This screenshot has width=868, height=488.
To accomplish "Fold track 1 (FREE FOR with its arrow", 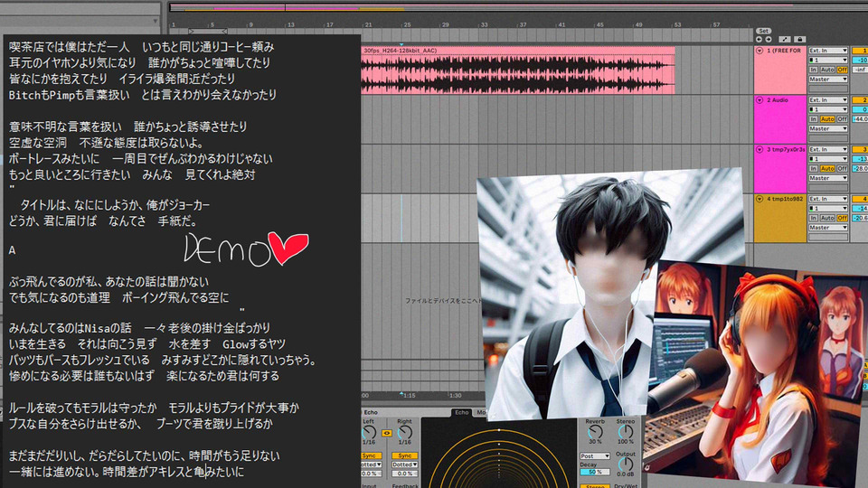I will (x=759, y=51).
